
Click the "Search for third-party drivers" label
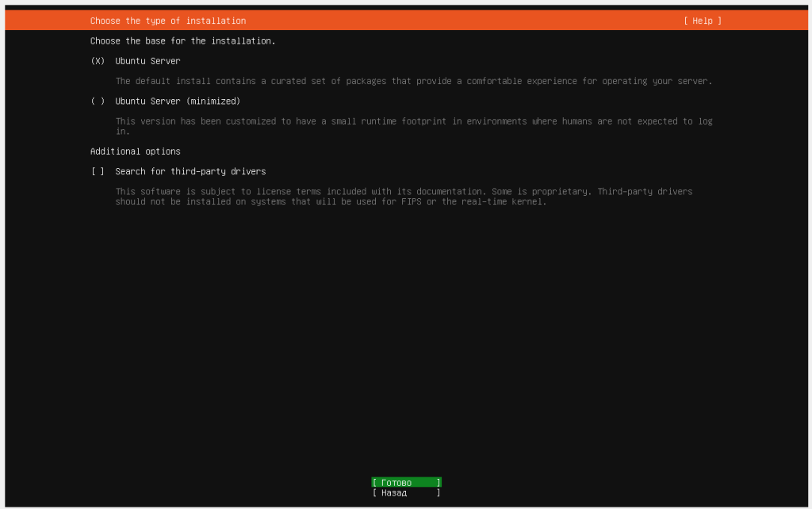190,171
